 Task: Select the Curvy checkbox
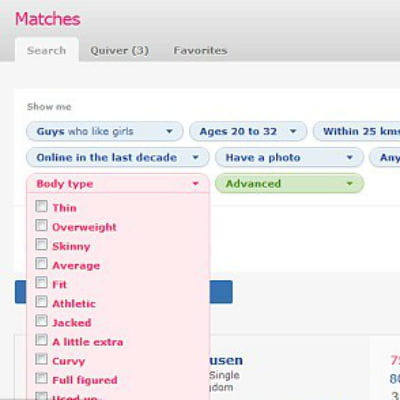(x=41, y=359)
